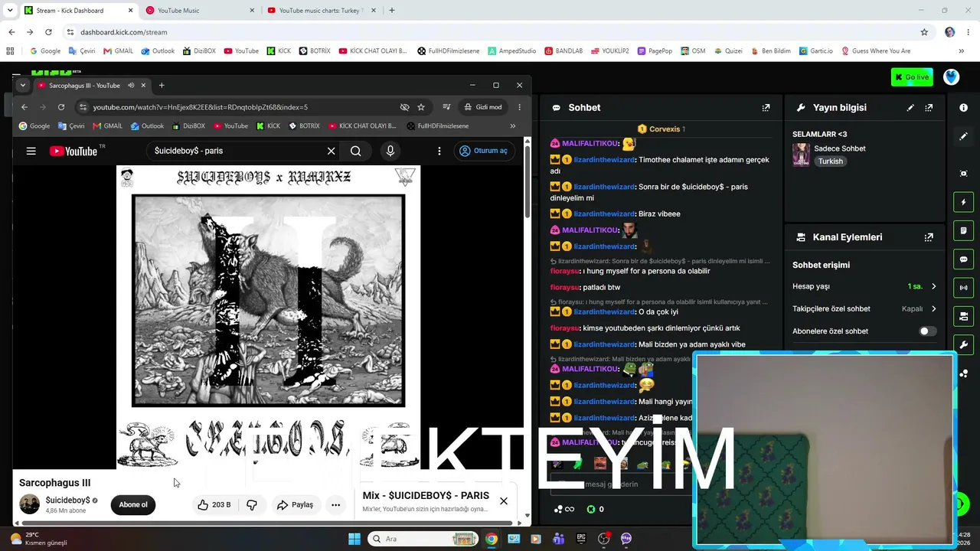Click the Paylaş share button

pos(296,504)
